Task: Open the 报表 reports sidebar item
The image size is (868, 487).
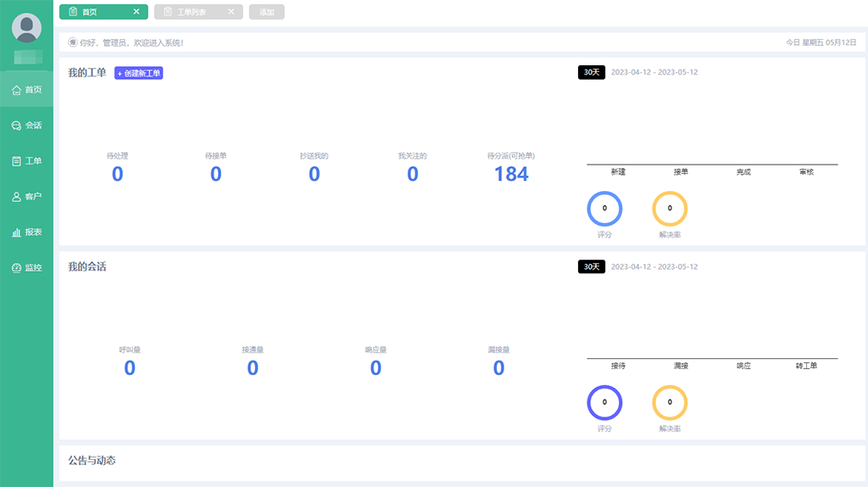Action: [26, 232]
